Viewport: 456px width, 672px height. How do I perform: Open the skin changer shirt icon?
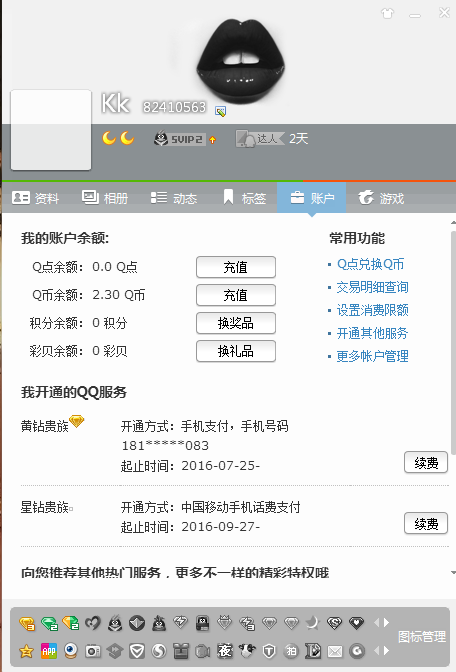point(387,14)
